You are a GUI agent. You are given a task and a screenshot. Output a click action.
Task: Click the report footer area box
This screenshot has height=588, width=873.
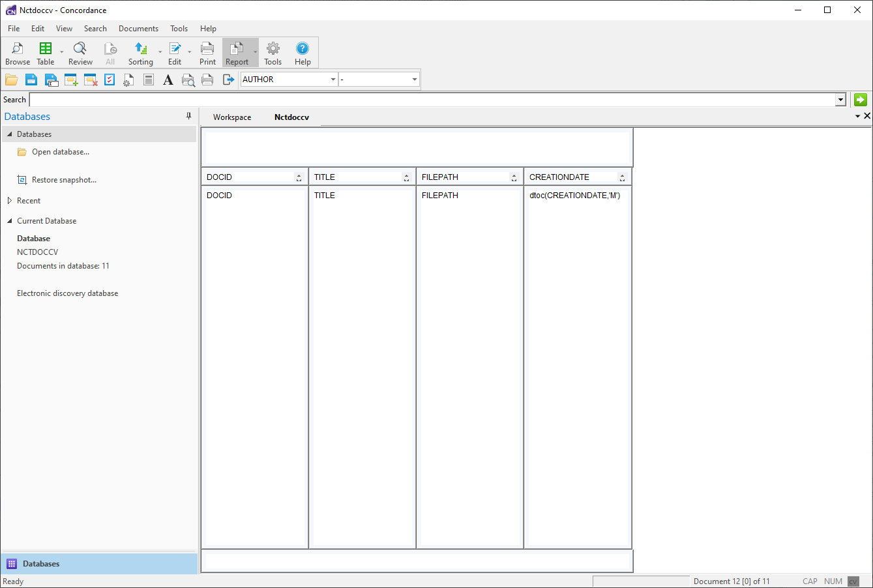(417, 561)
